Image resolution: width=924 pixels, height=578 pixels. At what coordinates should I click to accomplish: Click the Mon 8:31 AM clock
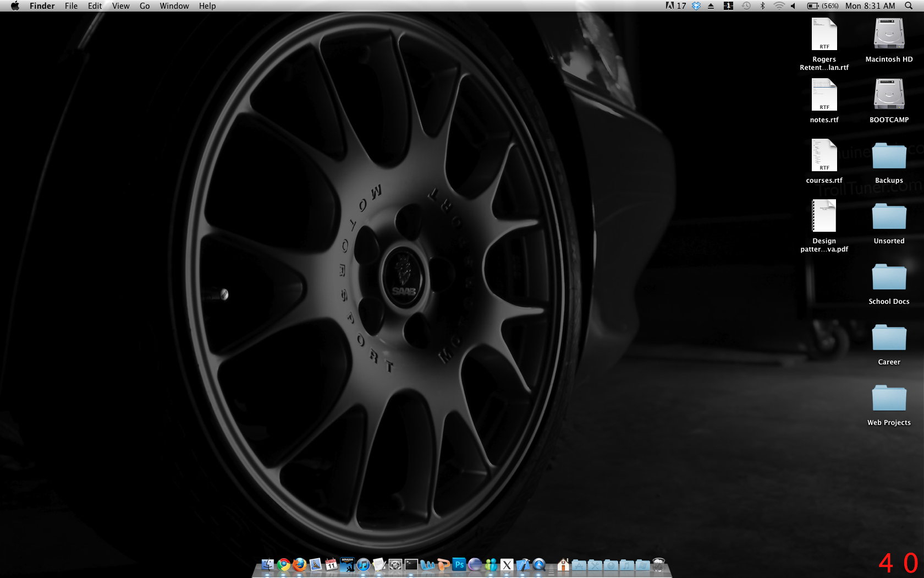pyautogui.click(x=870, y=6)
